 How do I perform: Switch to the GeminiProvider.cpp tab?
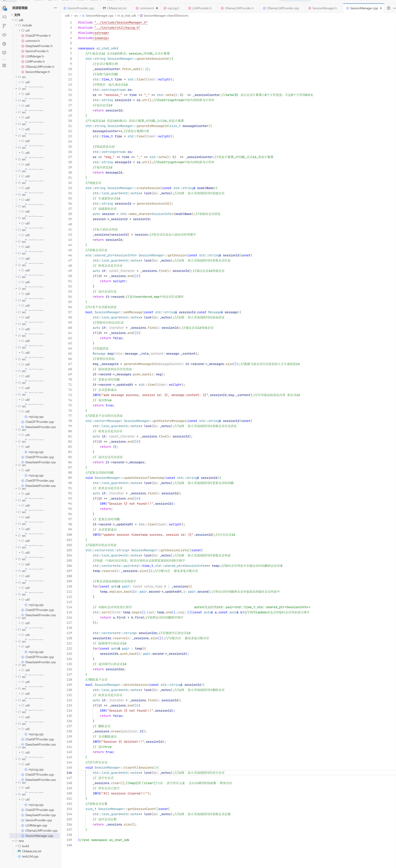[x=81, y=8]
